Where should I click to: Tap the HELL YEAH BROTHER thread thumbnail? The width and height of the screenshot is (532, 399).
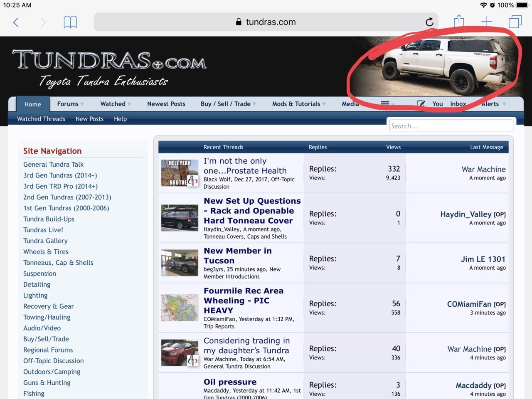pyautogui.click(x=180, y=173)
